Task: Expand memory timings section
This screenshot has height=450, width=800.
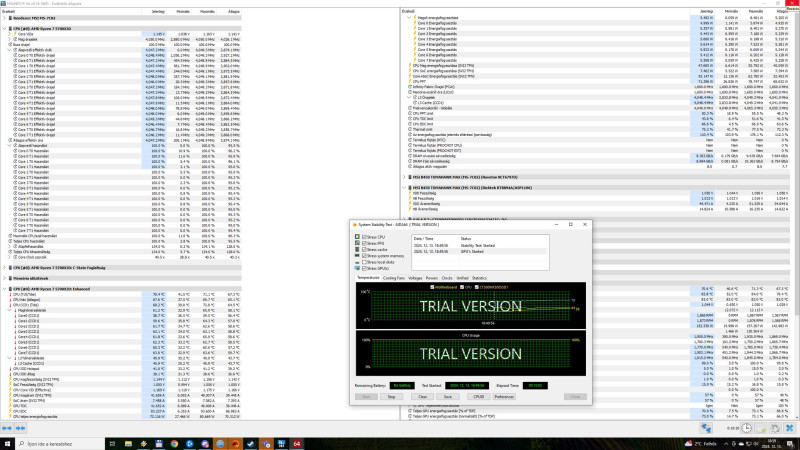Action: (x=5, y=278)
